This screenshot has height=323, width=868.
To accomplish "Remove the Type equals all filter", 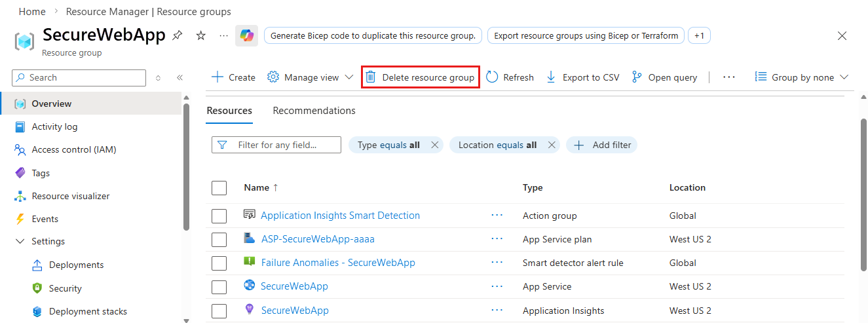I will [x=434, y=145].
